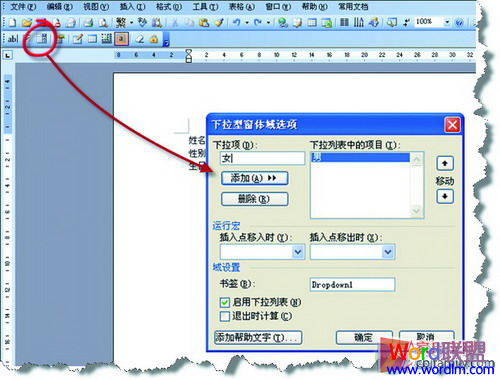Open 插入点移入时 macro dropdown
The height and width of the screenshot is (380, 500).
point(298,252)
